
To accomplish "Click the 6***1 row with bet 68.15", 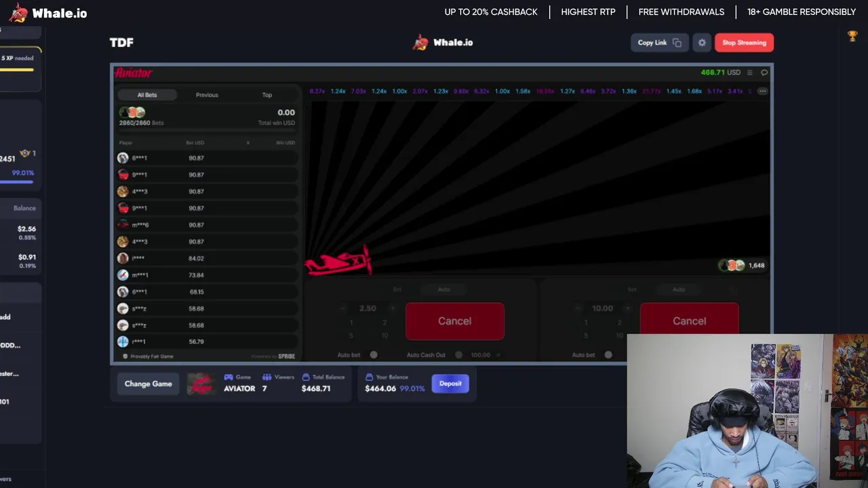I will click(207, 291).
